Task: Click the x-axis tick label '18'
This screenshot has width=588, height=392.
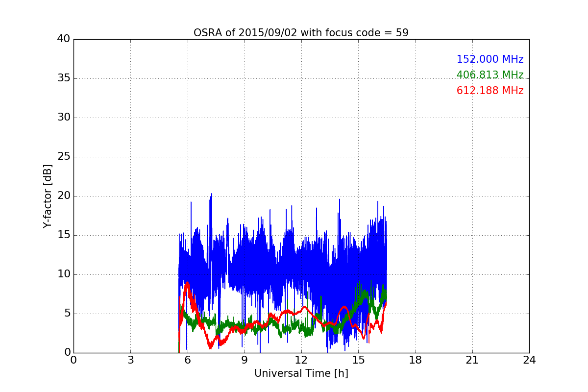Action: tap(416, 360)
